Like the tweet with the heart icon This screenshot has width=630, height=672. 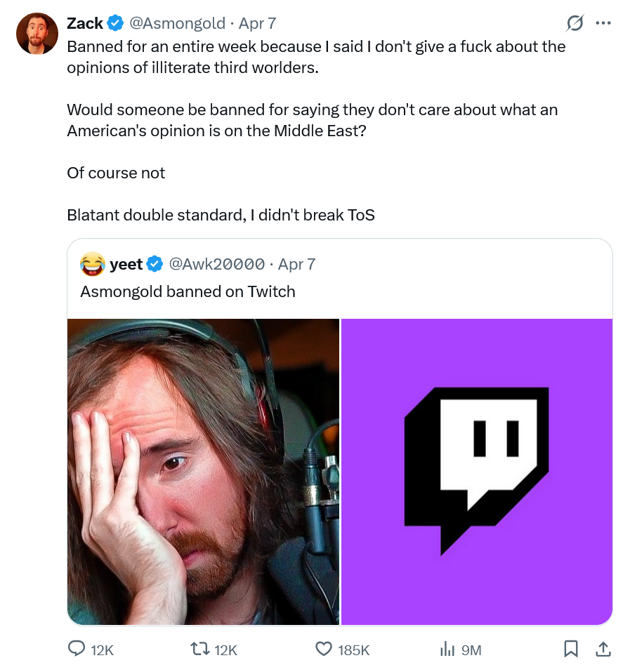324,650
